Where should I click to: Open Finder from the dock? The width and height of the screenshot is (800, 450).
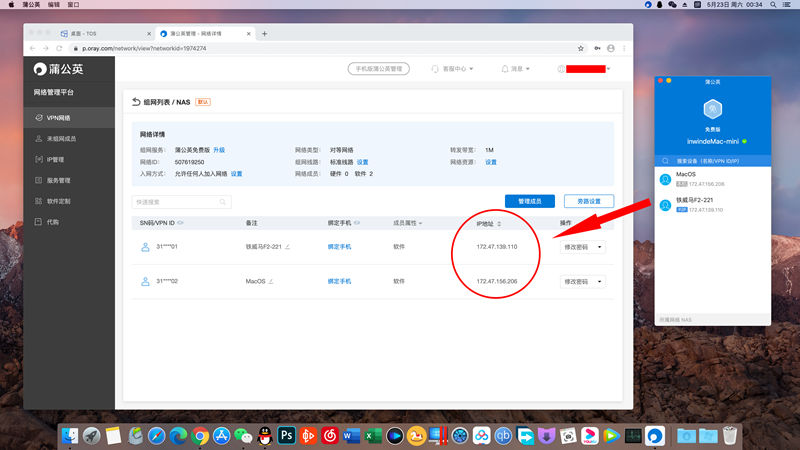click(x=70, y=436)
